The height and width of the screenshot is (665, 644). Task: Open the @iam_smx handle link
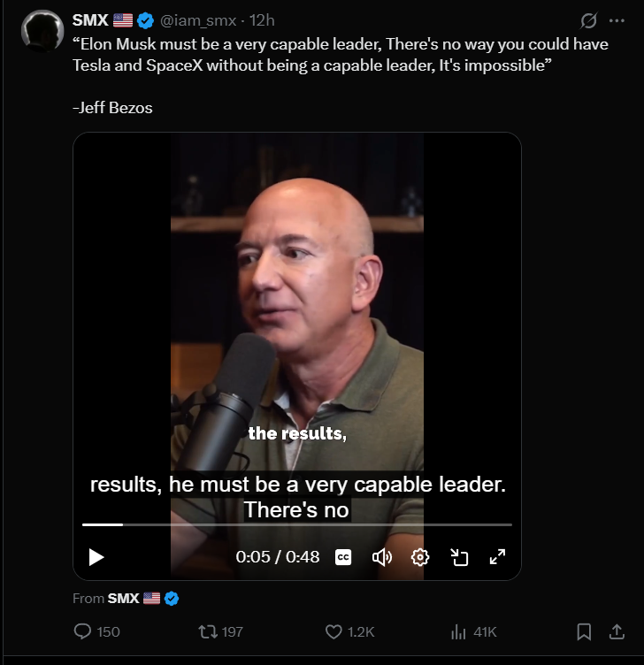tap(198, 20)
